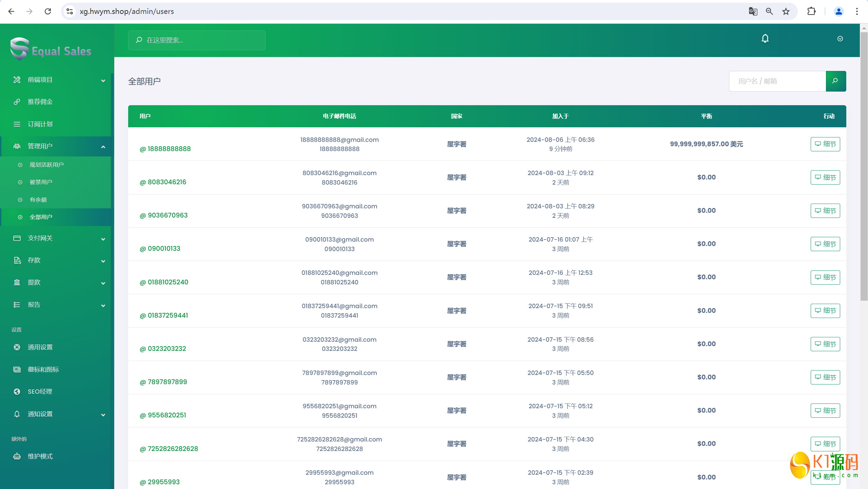
Task: Open the 订阅计划 menu label
Action: (x=40, y=124)
